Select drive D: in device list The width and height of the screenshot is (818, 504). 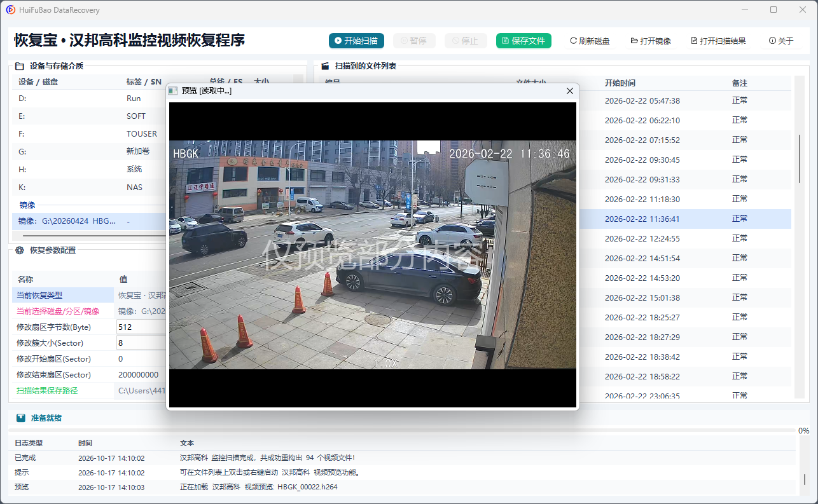point(89,99)
